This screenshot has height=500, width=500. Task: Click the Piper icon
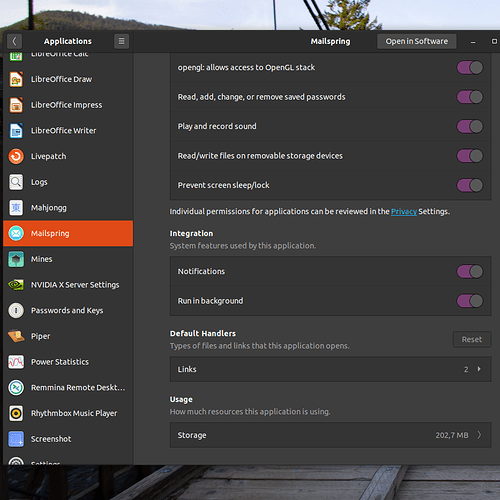click(x=16, y=336)
